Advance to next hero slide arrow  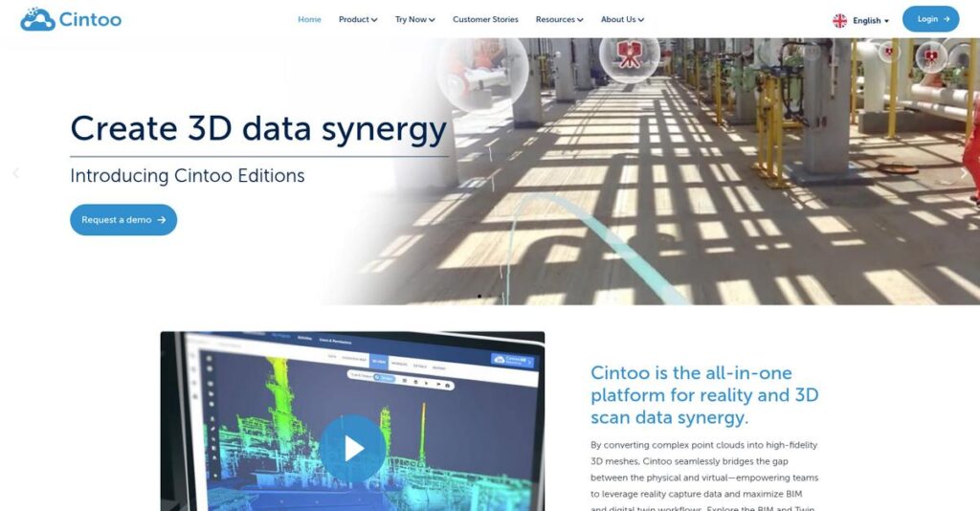click(x=964, y=173)
